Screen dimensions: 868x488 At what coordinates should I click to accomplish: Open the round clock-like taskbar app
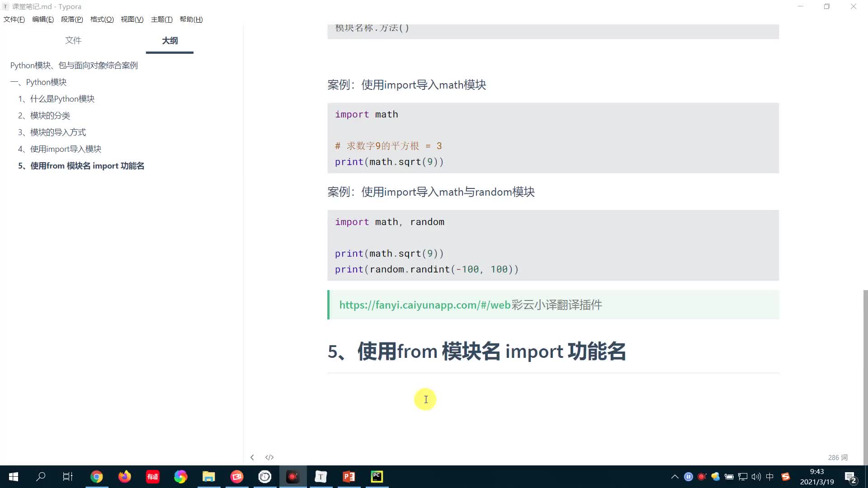click(265, 477)
